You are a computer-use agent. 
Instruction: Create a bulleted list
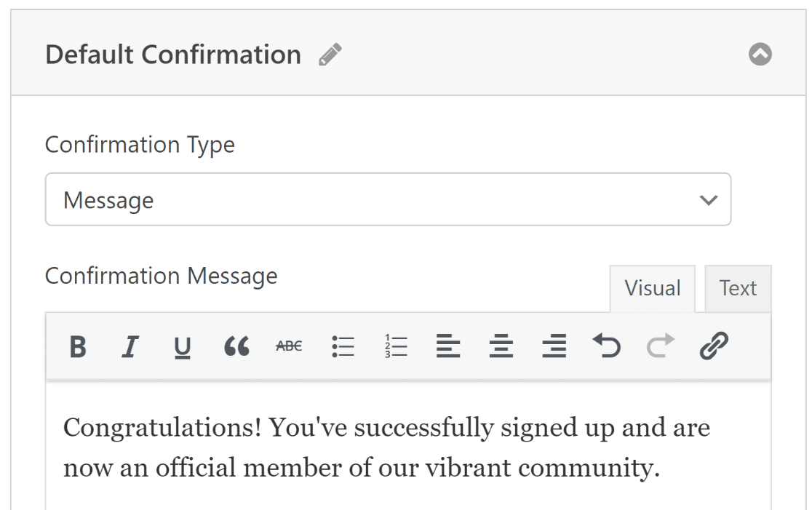[343, 347]
